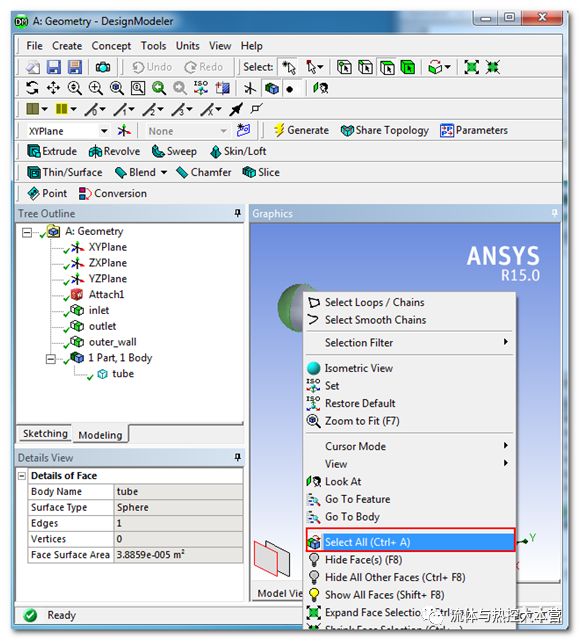This screenshot has height=641, width=580.
Task: Click the Slice tool
Action: [x=261, y=173]
